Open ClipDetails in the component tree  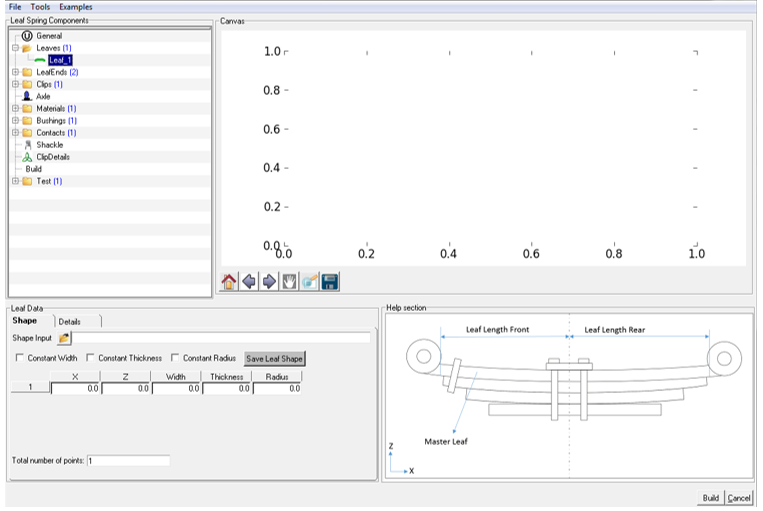[52, 157]
